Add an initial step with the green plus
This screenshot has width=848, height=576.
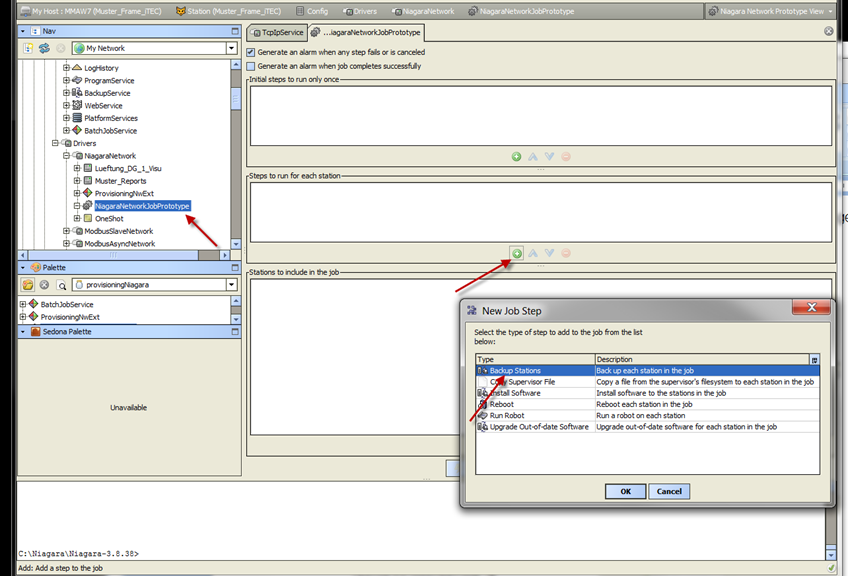(516, 156)
